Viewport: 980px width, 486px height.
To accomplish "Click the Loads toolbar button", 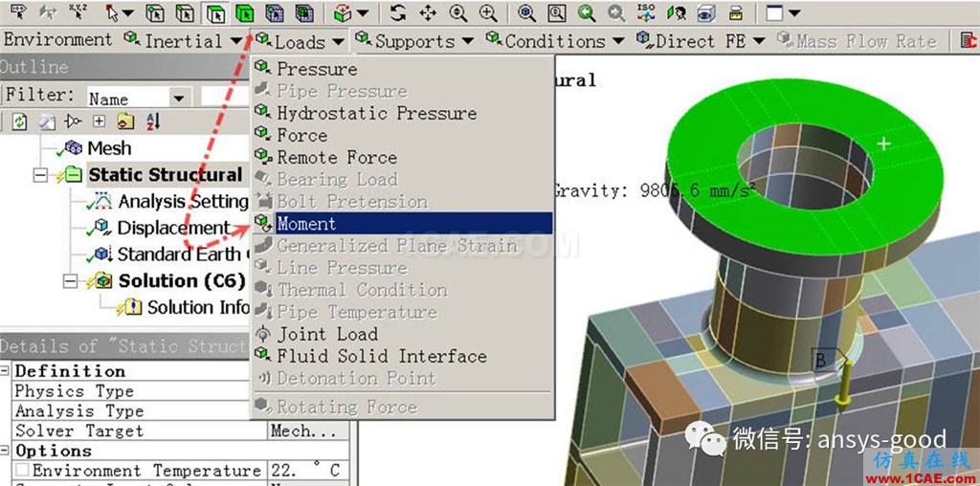I will tap(300, 42).
